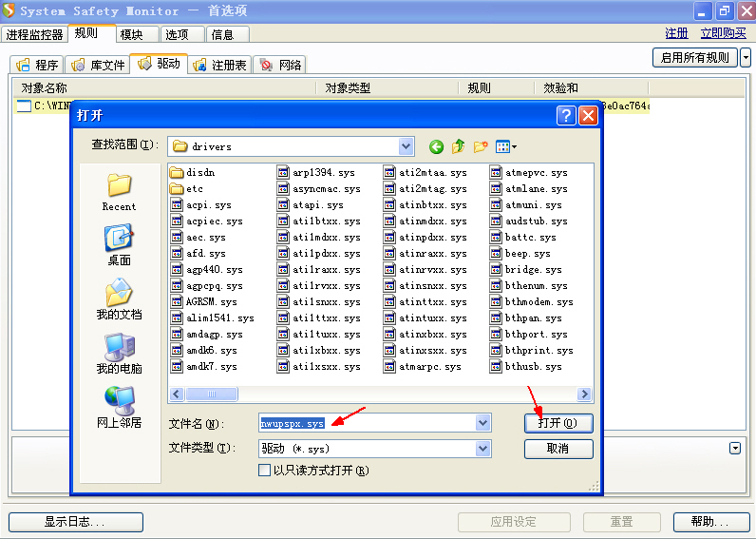756x539 pixels.
Task: Open the 程序 rules sub-tab
Action: [x=37, y=65]
